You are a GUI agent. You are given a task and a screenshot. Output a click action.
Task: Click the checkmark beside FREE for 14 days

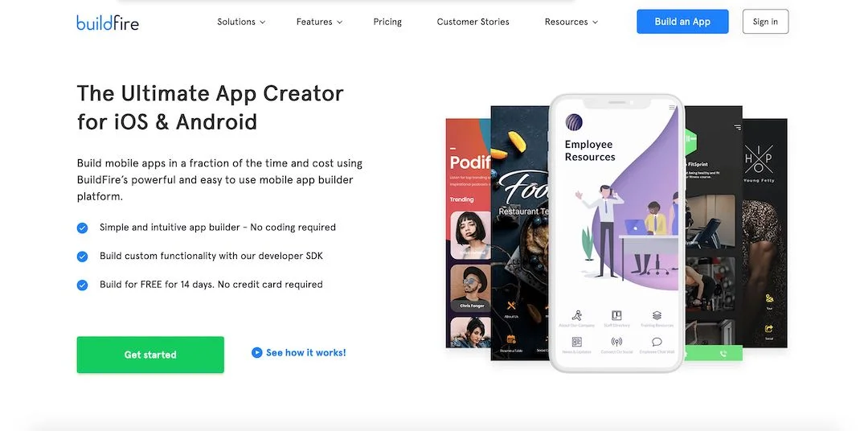(82, 285)
